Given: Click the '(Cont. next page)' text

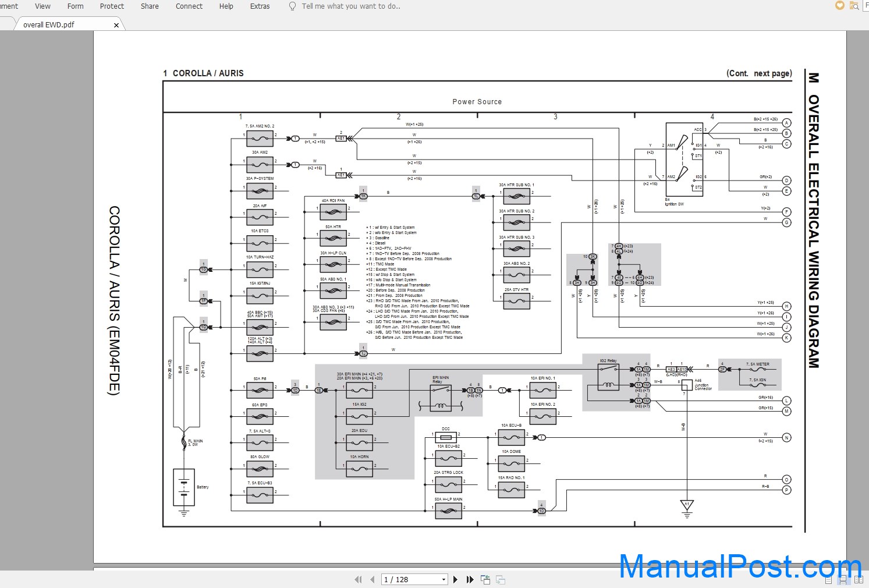Looking at the screenshot, I should click(x=759, y=73).
